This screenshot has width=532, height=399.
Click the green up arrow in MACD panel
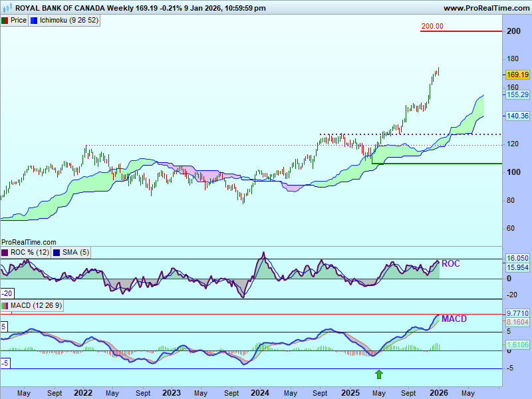(378, 374)
